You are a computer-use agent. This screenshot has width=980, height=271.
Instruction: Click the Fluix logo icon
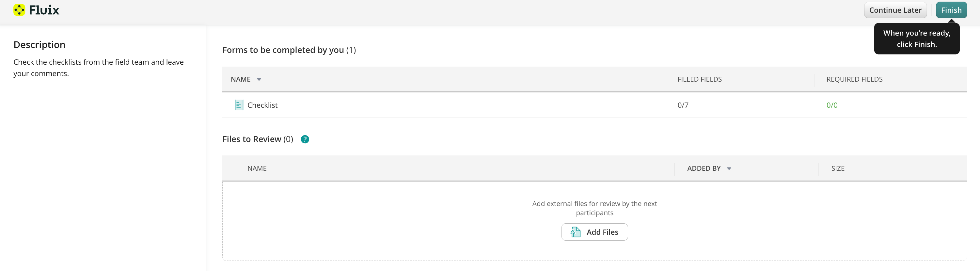pyautogui.click(x=19, y=10)
